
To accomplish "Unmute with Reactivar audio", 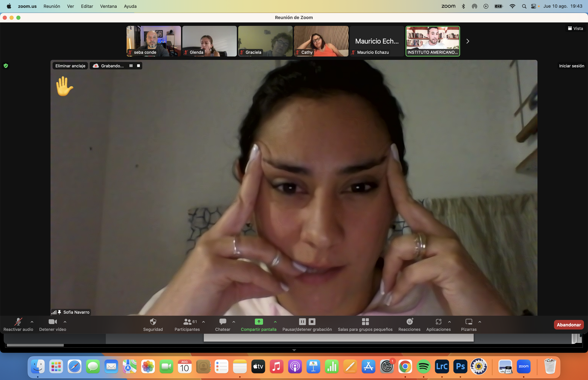I will (18, 322).
